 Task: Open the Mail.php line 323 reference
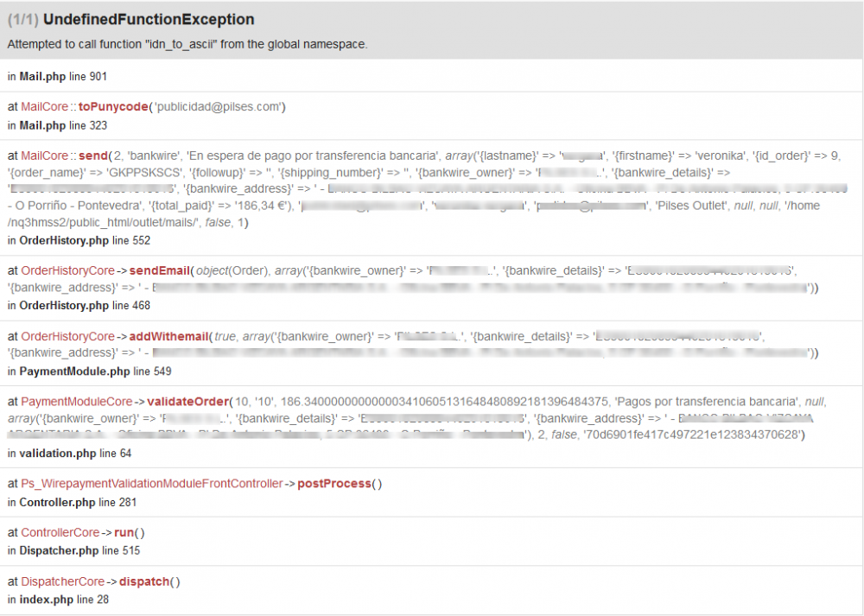(x=55, y=125)
